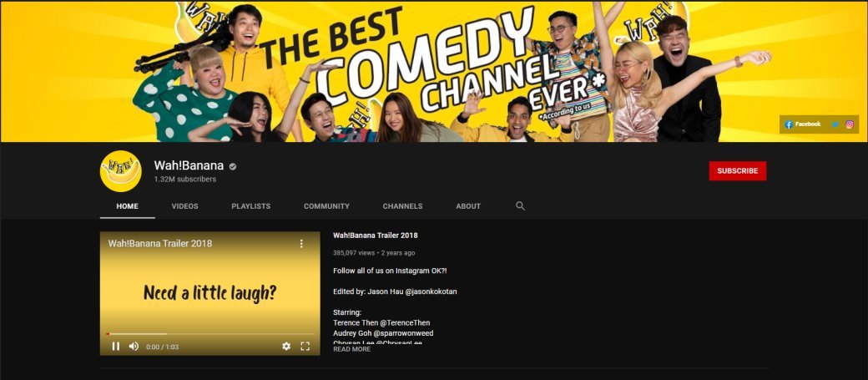Click the 0:00 / 1:03 time display

(162, 347)
